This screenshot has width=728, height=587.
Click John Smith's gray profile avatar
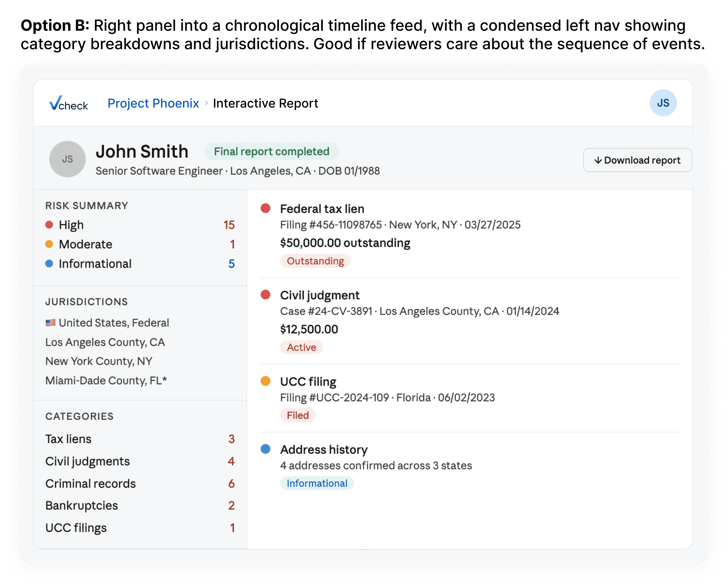pos(67,159)
